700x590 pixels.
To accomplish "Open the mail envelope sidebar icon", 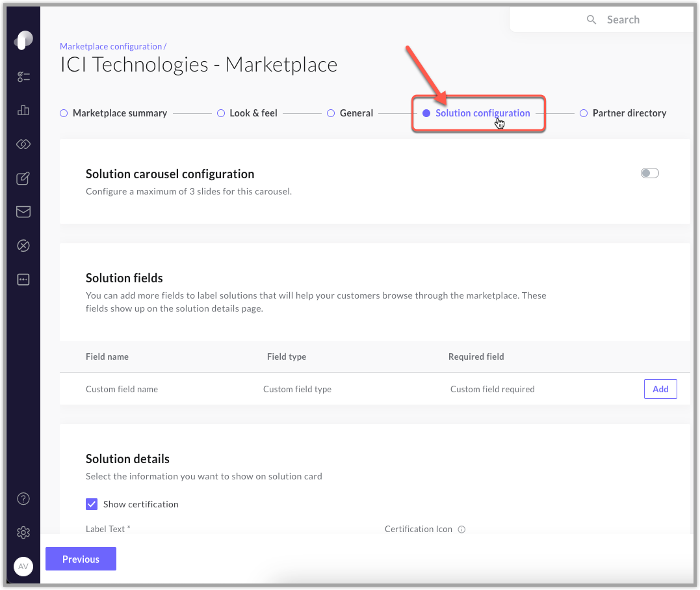I will [x=23, y=212].
